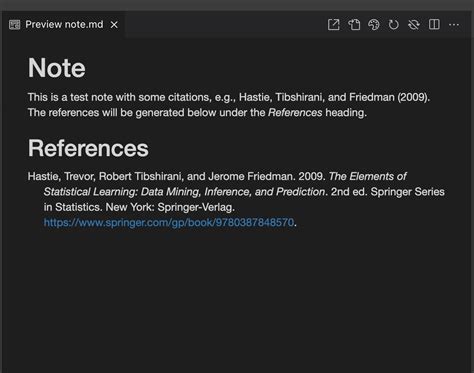474x373 pixels.
Task: Open the springer.com book link
Action: (x=169, y=222)
